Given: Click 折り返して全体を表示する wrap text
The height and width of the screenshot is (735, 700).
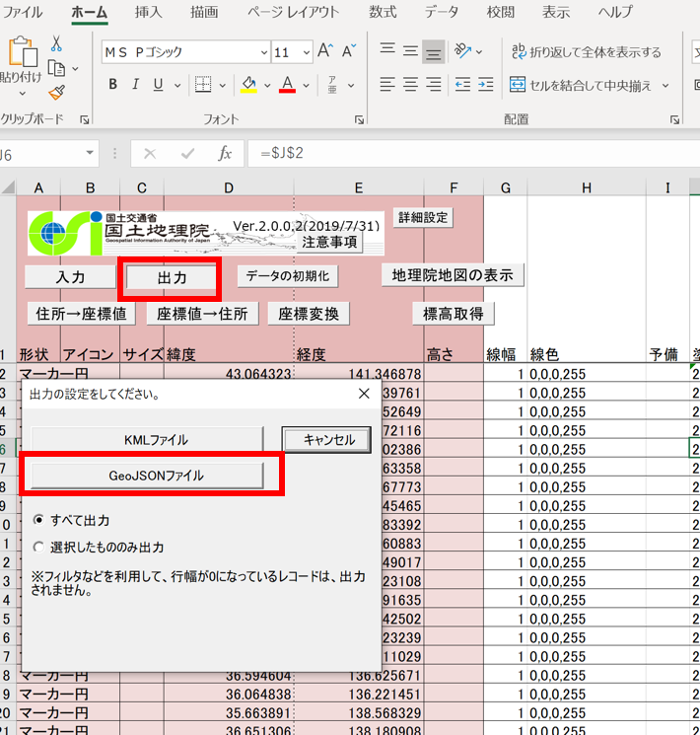Looking at the screenshot, I should 587,51.
